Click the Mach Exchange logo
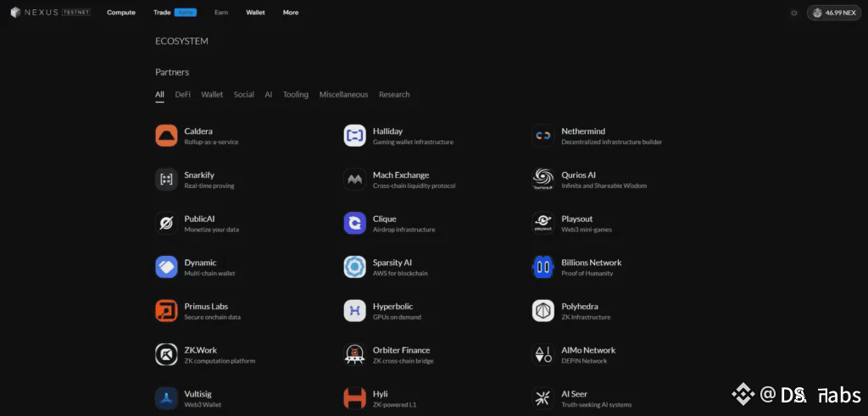Screen dimensions: 868x416 click(354, 180)
